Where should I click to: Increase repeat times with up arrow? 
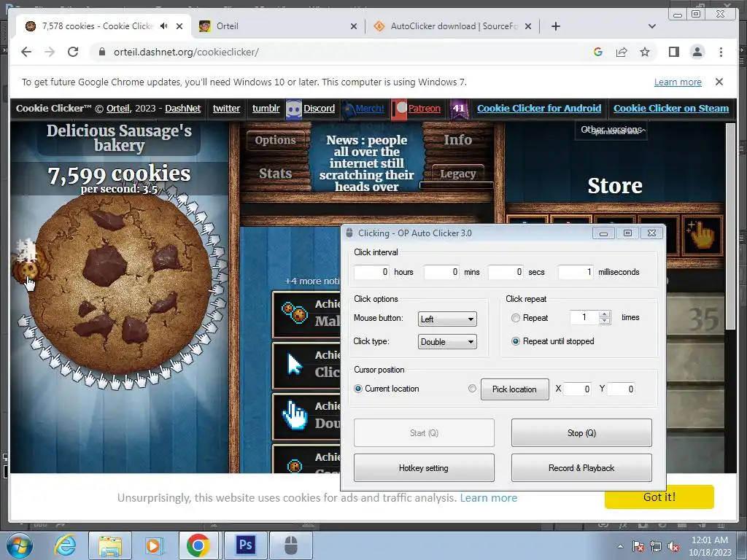[605, 314]
